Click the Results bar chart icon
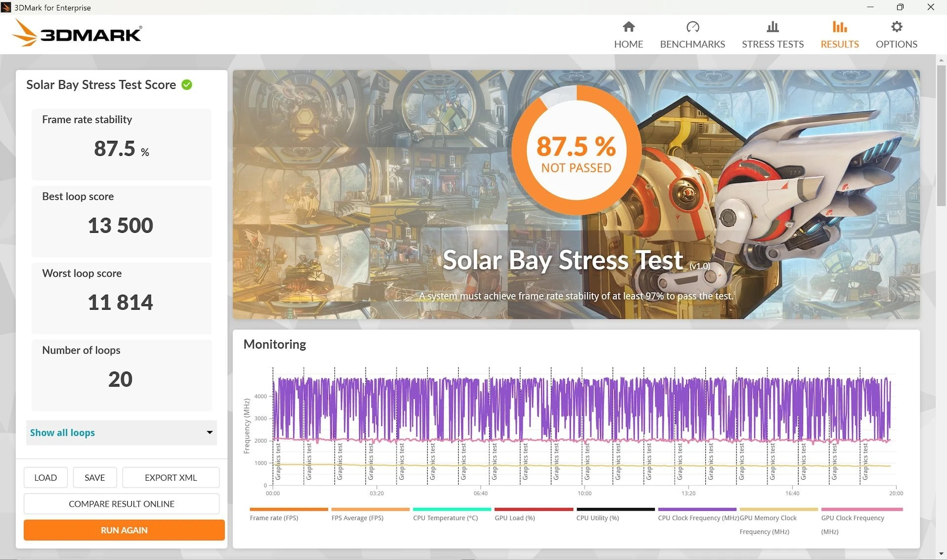Viewport: 947px width, 560px height. [x=839, y=27]
